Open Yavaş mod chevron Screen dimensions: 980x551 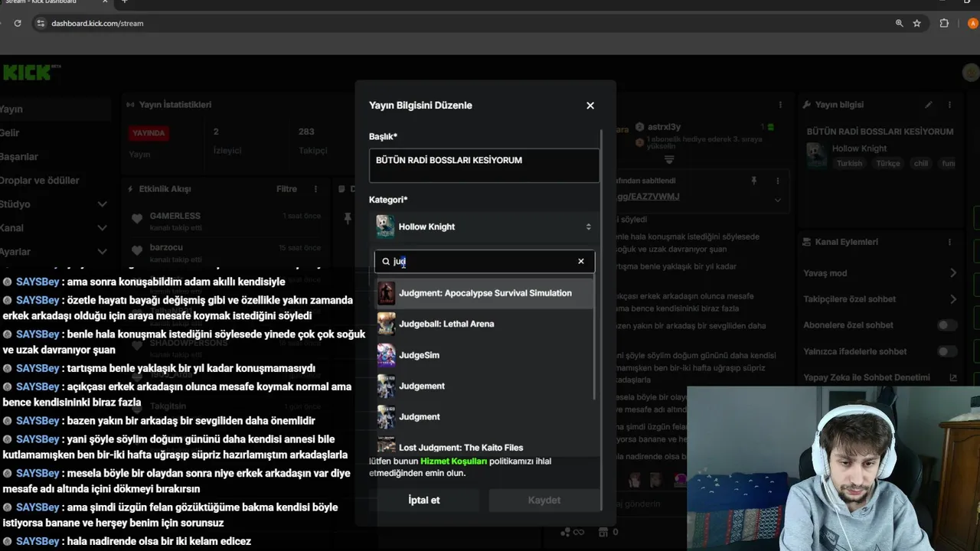pos(953,273)
